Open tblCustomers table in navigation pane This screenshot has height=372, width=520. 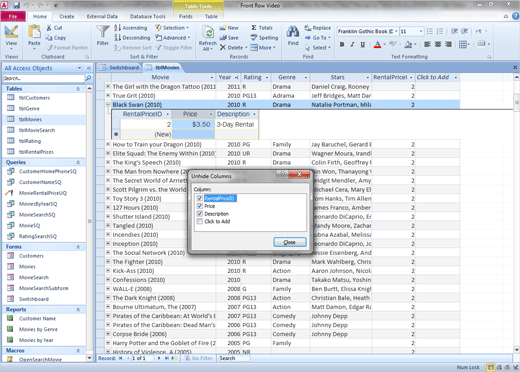click(x=34, y=98)
